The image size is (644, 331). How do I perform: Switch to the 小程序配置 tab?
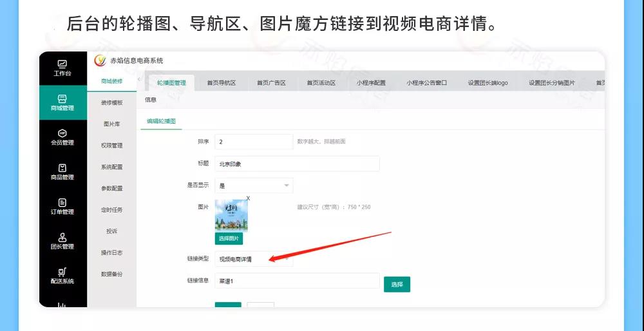pyautogui.click(x=371, y=83)
